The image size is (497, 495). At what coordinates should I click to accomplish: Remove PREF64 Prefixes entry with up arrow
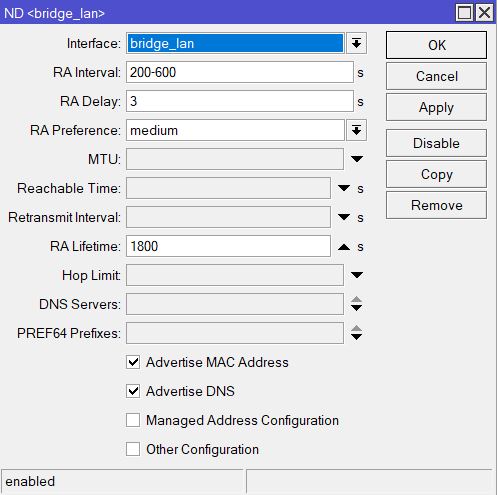pos(356,328)
